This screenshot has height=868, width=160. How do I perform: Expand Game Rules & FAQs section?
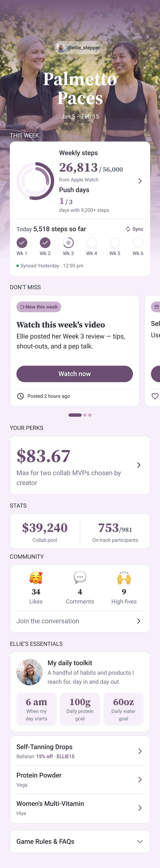pyautogui.click(x=80, y=841)
